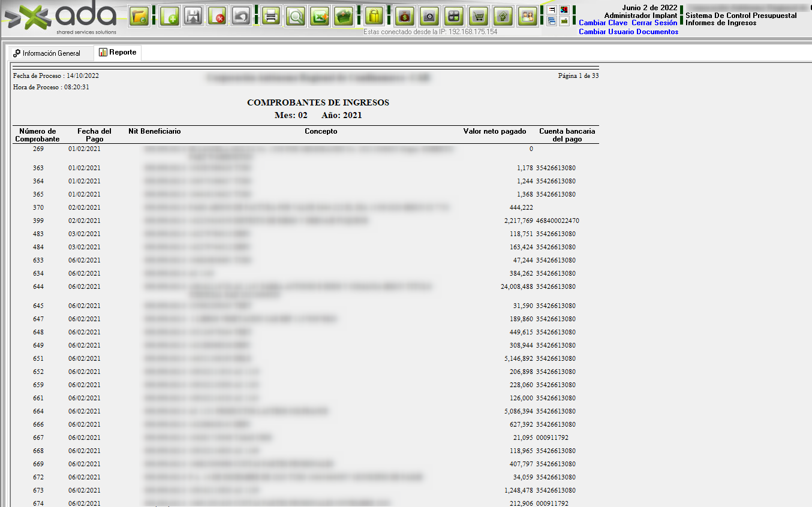Click the open folder toolbar icon
The height and width of the screenshot is (507, 812).
coord(140,16)
